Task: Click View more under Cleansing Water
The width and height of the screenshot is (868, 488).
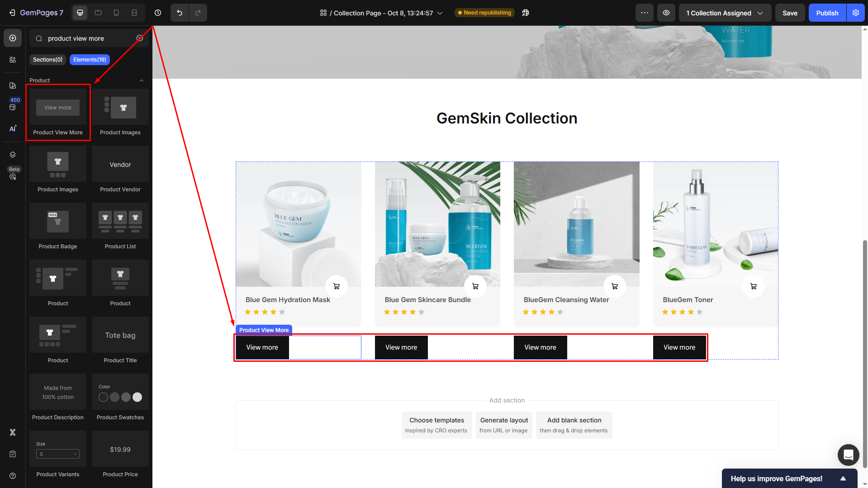Action: (x=540, y=347)
